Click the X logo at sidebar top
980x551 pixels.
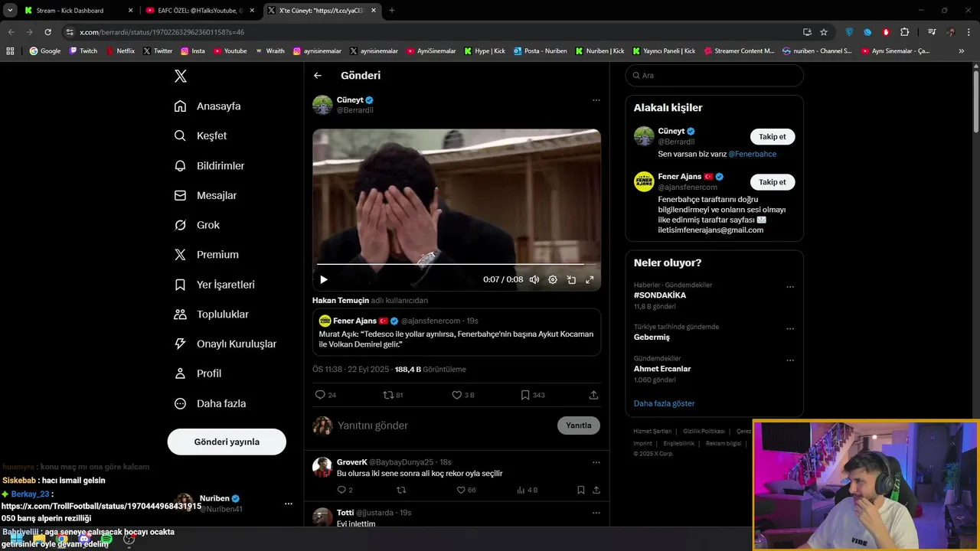(181, 76)
